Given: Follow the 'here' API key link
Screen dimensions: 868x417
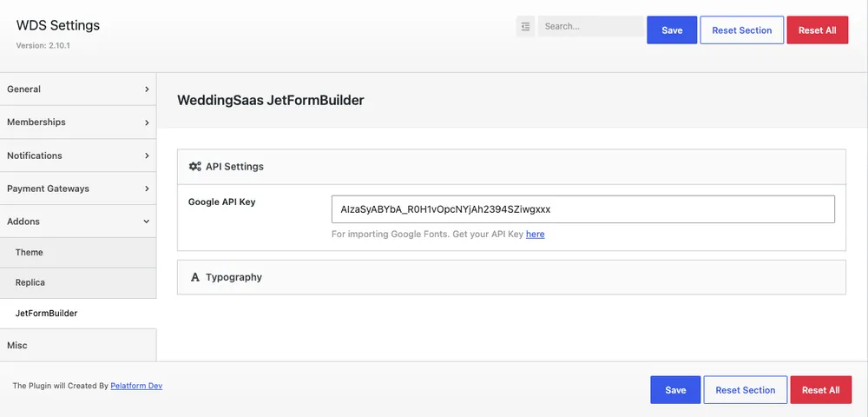Looking at the screenshot, I should (536, 235).
